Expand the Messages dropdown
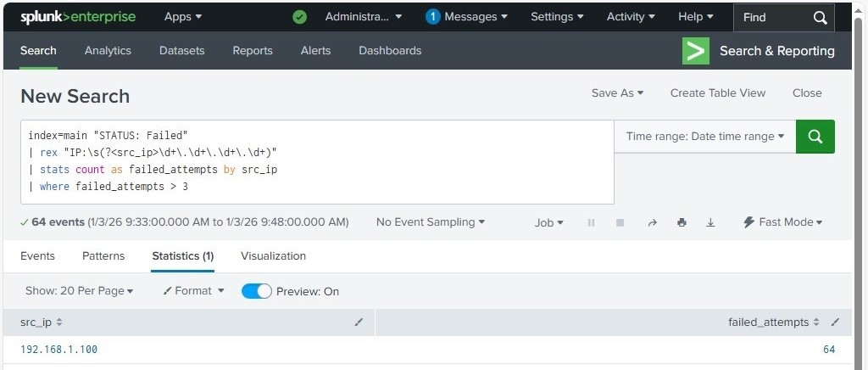The height and width of the screenshot is (370, 868). pos(476,17)
